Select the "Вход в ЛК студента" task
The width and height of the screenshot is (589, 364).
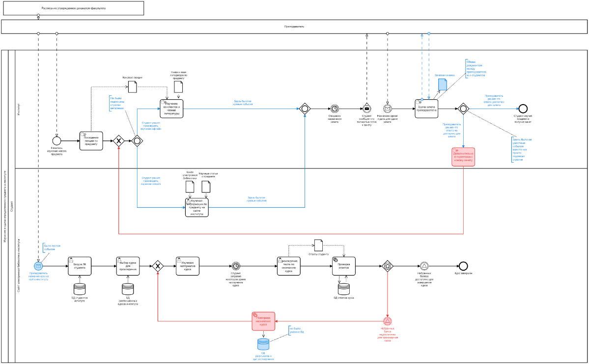click(x=80, y=266)
